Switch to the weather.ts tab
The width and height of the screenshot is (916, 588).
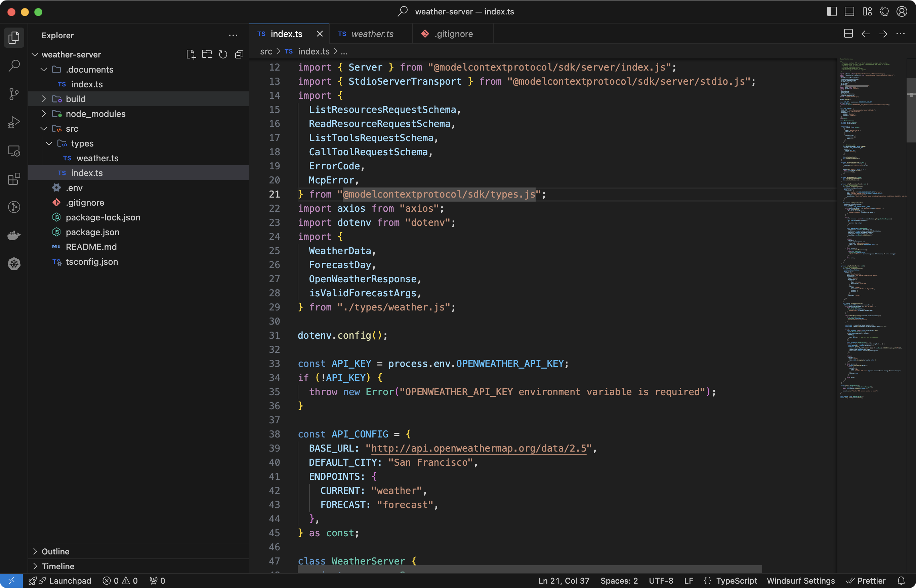(x=372, y=34)
